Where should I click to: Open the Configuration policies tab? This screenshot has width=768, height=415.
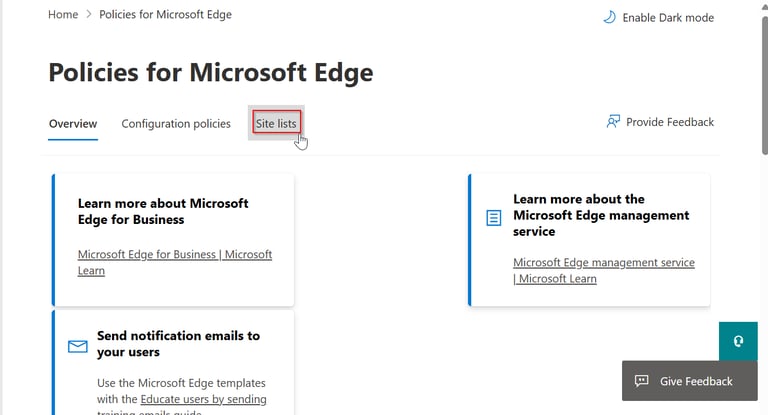[x=176, y=124]
